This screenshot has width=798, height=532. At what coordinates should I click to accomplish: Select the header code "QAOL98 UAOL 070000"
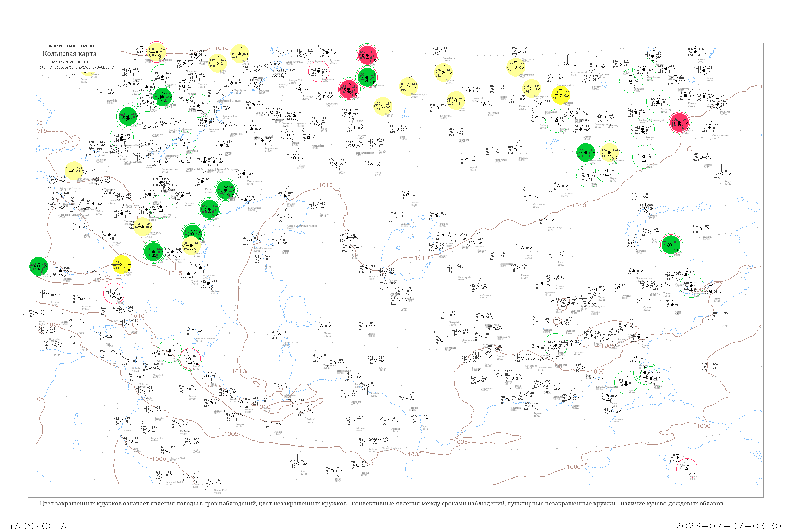72,46
